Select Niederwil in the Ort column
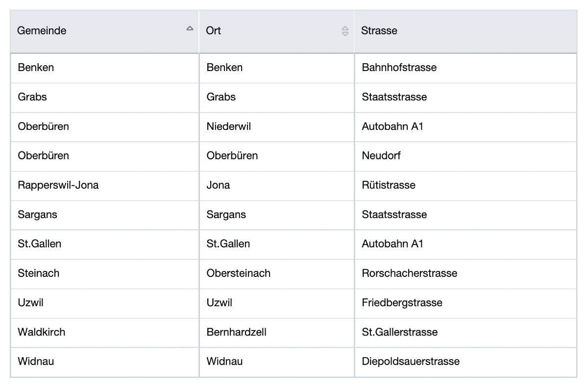 [x=228, y=126]
